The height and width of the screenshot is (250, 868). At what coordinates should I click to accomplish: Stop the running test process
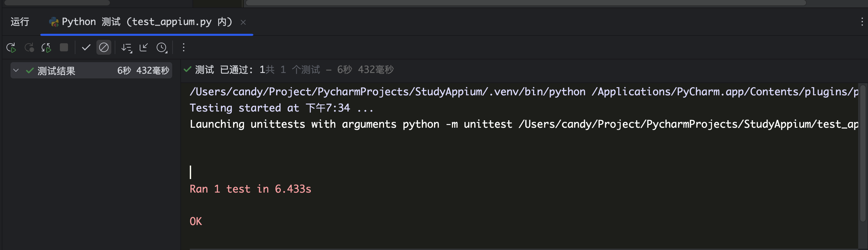(64, 47)
